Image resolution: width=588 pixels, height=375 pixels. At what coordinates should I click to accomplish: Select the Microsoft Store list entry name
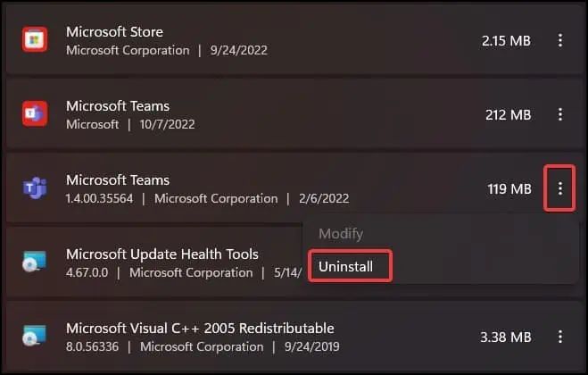click(x=114, y=32)
